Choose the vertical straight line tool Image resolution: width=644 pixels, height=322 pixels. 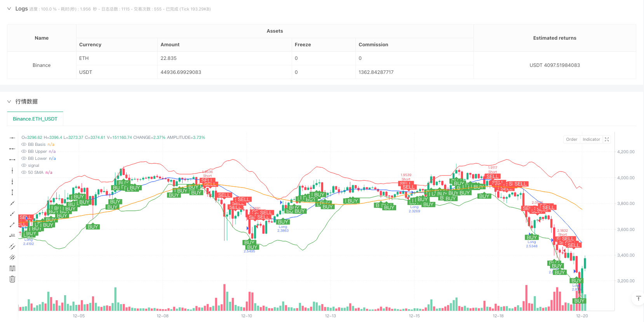tap(12, 170)
